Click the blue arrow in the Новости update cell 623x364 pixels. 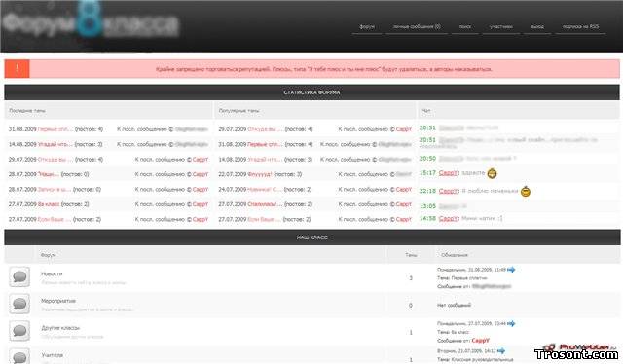pos(511,270)
